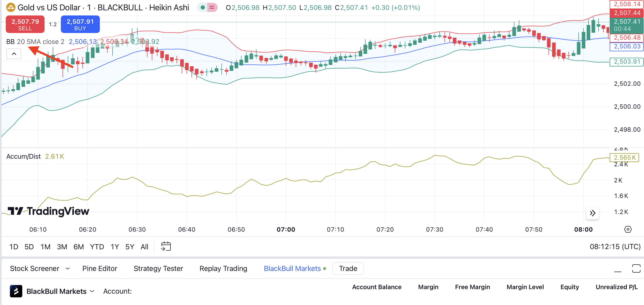Open the Strategy Tester tab

click(x=158, y=268)
